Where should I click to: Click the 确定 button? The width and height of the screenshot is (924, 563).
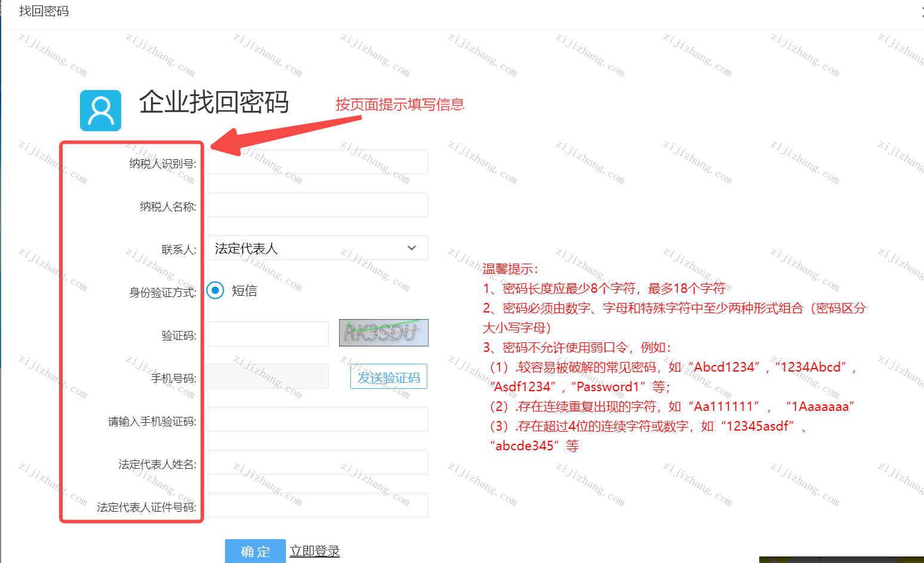coord(255,552)
